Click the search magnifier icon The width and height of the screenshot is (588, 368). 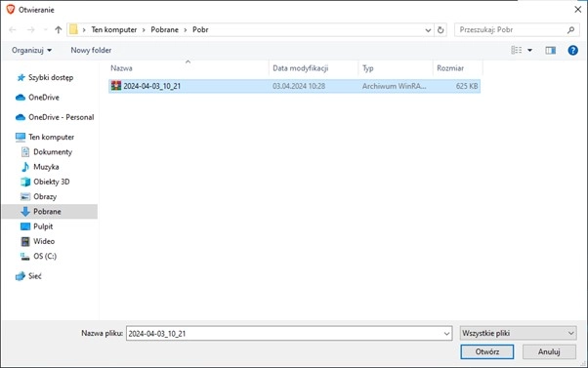pos(570,29)
